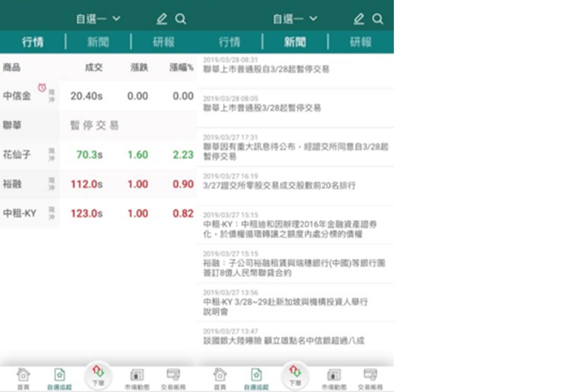Switch to 研報 tab on quotes screen
Viewport: 585px width, 392px height.
(164, 42)
